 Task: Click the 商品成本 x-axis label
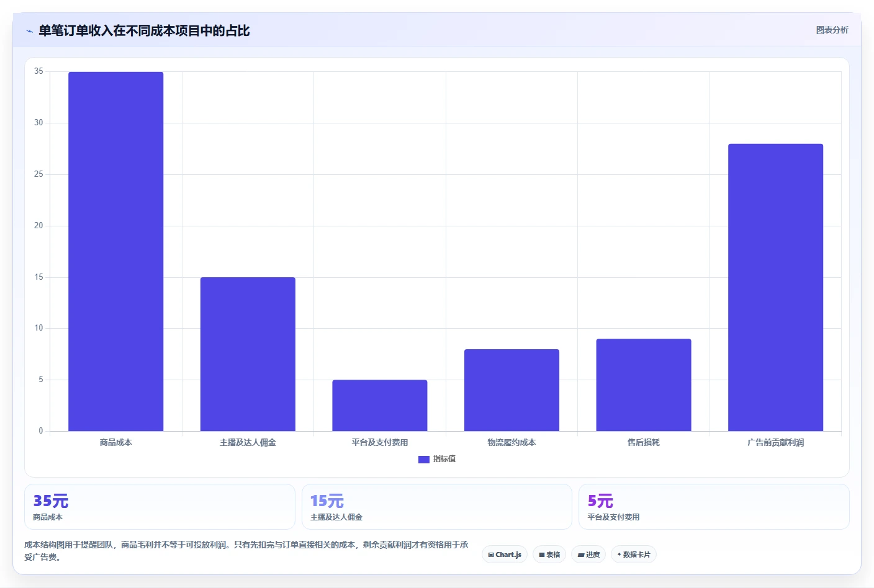click(116, 442)
